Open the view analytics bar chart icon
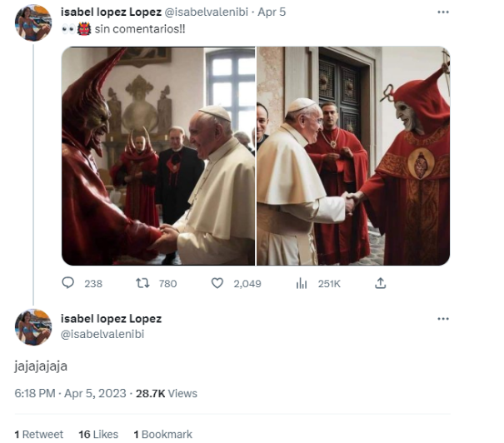Screen dimensions: 504x443 (x=302, y=283)
